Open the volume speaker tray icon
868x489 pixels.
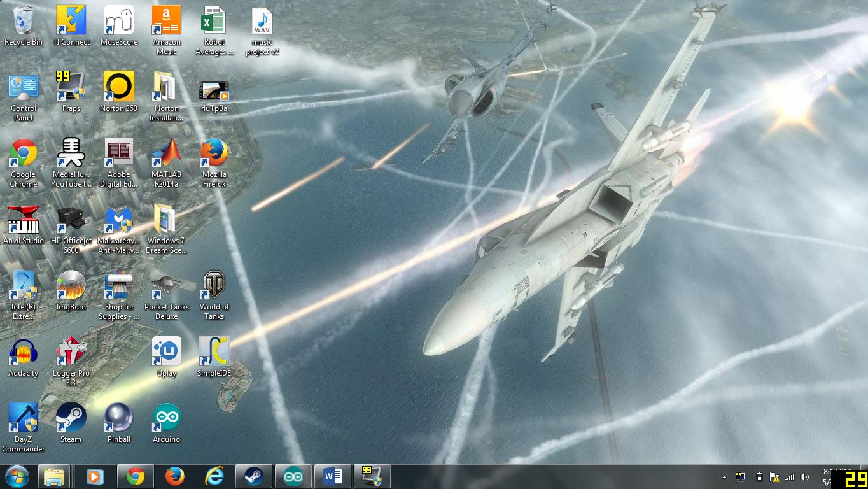tap(805, 477)
